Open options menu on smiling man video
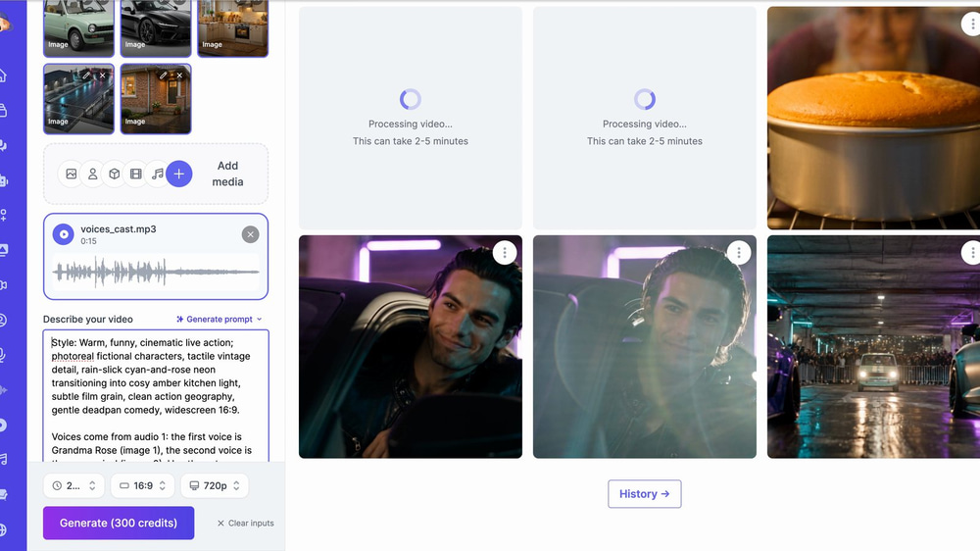Image resolution: width=980 pixels, height=551 pixels. point(505,253)
